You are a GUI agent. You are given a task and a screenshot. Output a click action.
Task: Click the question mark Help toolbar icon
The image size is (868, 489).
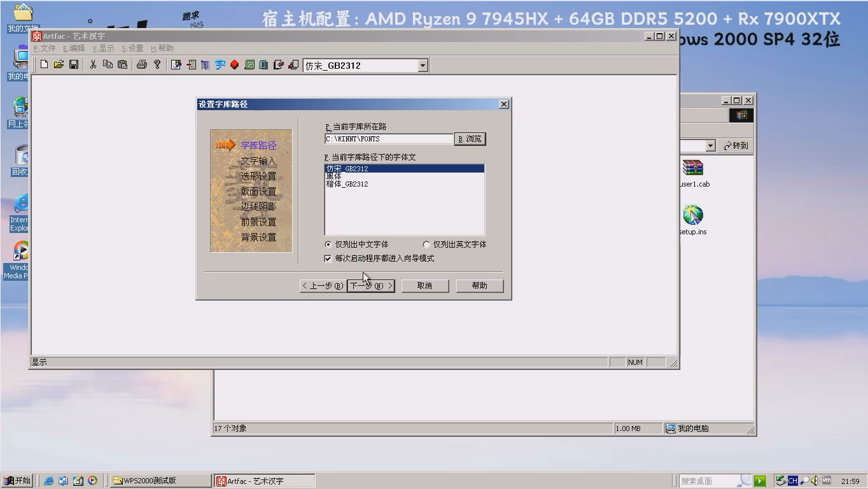pos(157,64)
